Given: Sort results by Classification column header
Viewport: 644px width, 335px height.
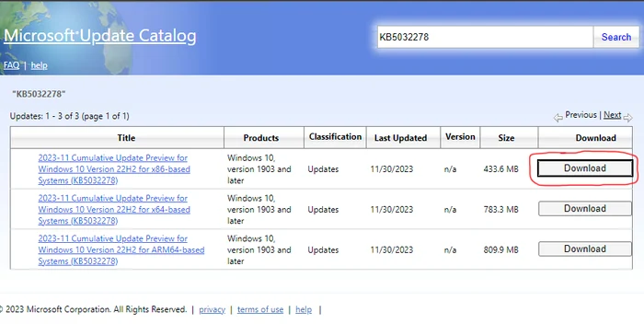Looking at the screenshot, I should click(x=335, y=137).
